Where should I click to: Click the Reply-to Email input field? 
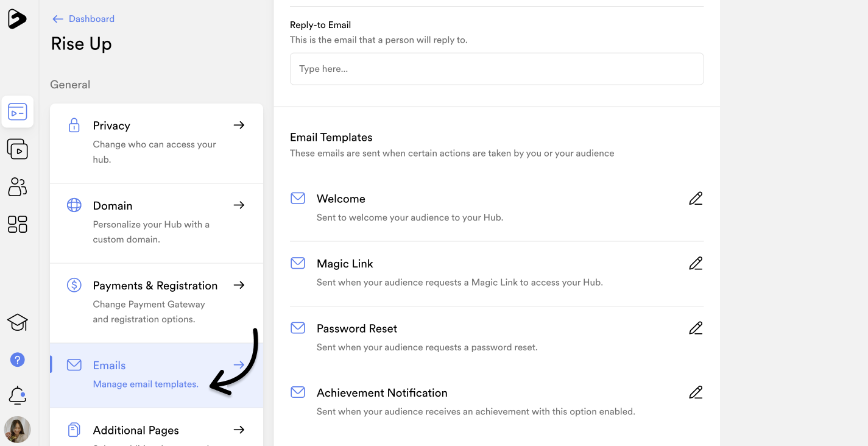[x=496, y=69]
